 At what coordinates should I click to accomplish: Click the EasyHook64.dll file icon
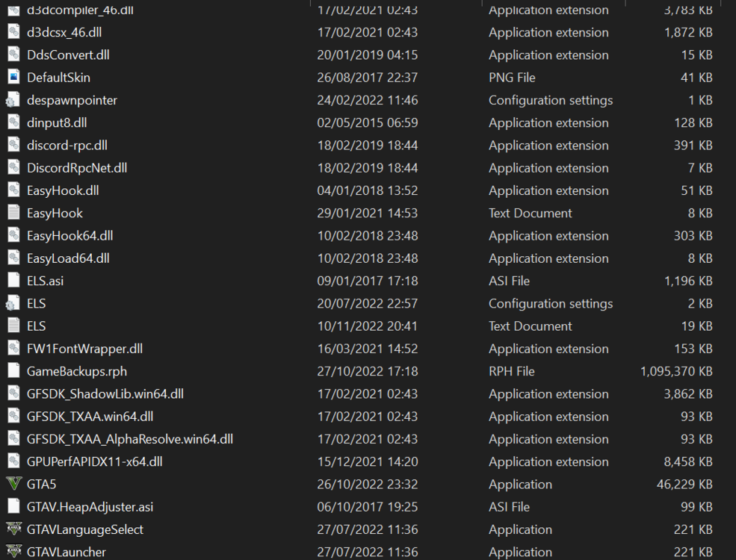[13, 235]
